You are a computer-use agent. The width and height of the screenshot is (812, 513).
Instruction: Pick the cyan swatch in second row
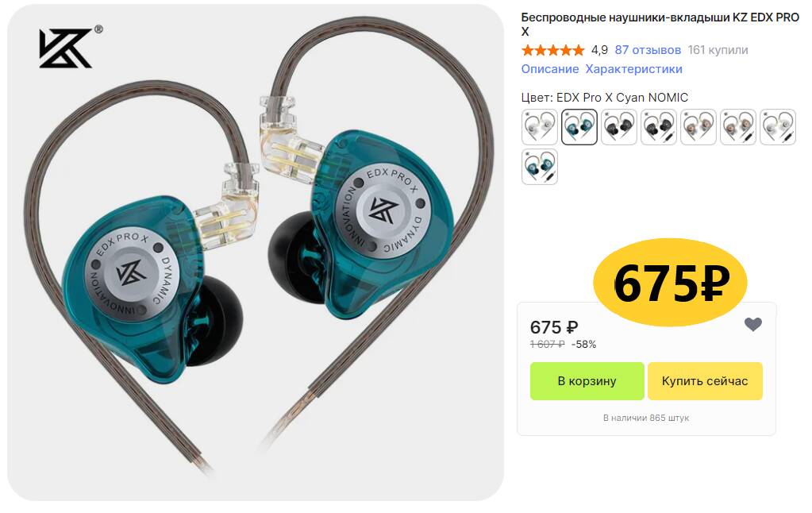540,167
